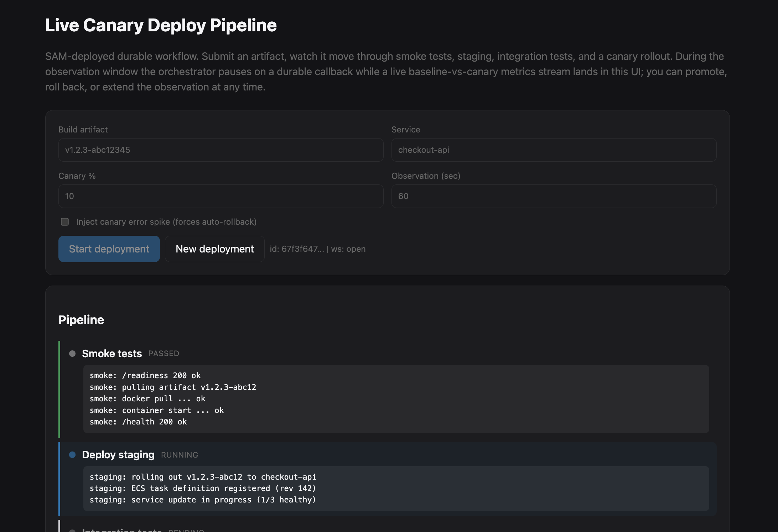Image resolution: width=778 pixels, height=532 pixels.
Task: Click log line 'smoke: docker pull ... ok'
Action: (x=147, y=399)
